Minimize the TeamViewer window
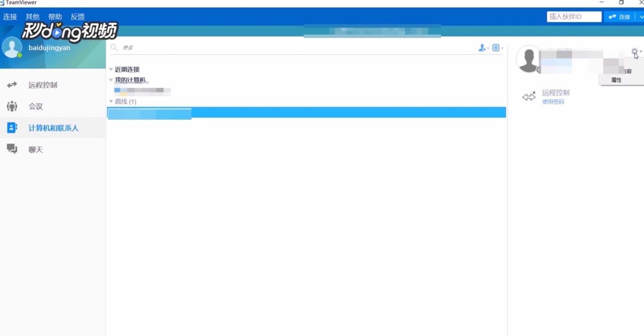The width and height of the screenshot is (644, 336). [x=601, y=3]
